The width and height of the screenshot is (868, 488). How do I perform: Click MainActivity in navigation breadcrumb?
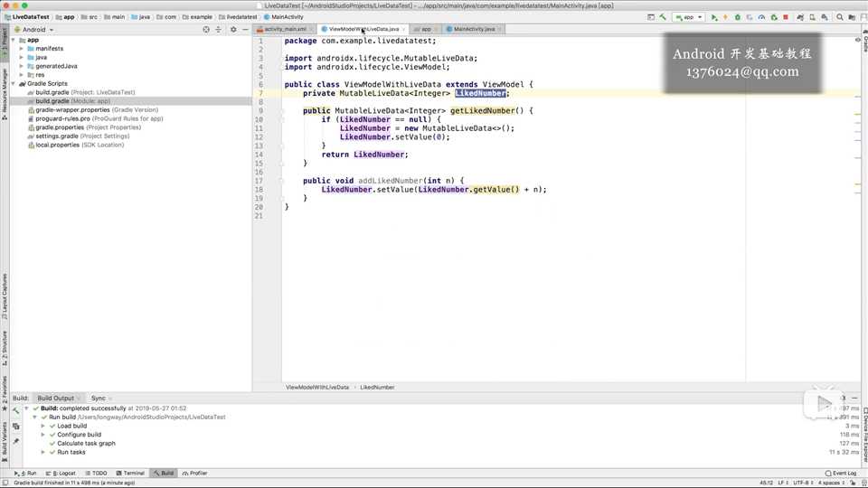point(284,17)
